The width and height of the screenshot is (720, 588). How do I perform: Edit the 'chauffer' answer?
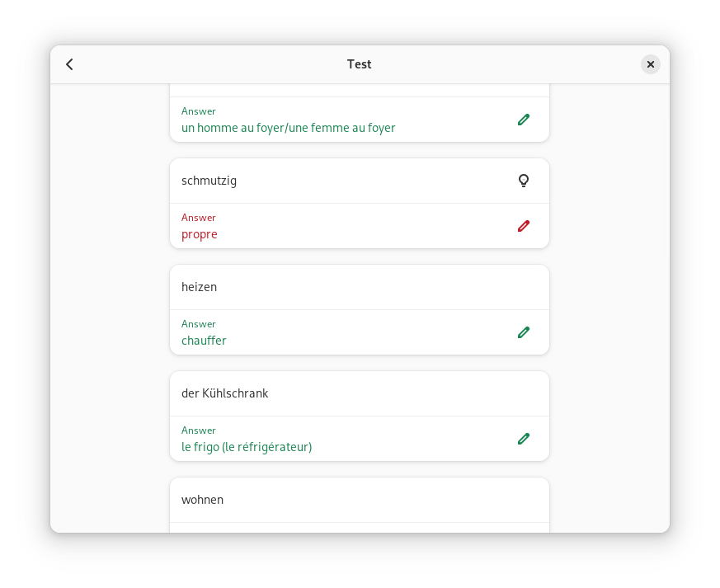click(524, 333)
